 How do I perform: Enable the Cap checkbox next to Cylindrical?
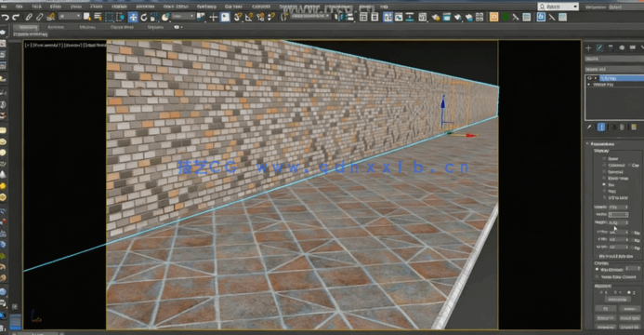point(630,166)
